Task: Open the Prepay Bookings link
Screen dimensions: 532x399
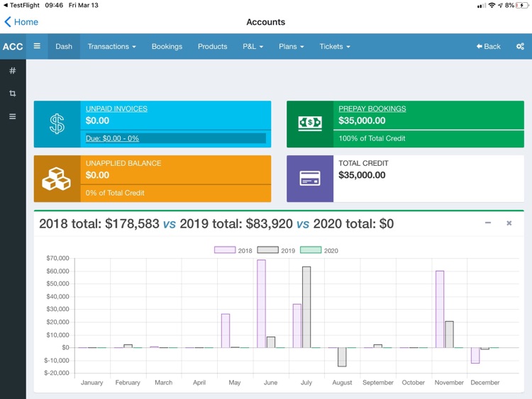Action: coord(372,109)
